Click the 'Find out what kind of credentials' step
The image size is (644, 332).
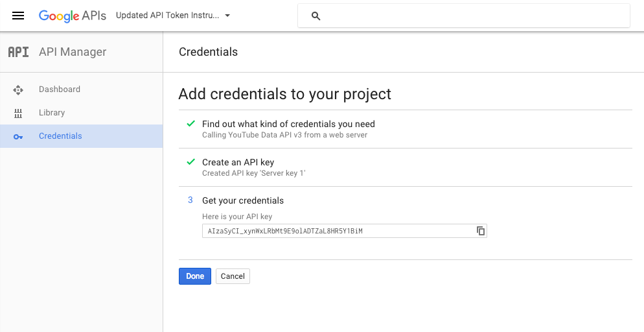288,124
